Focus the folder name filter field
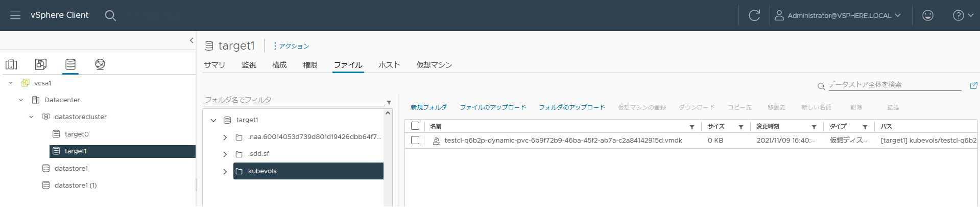 (294, 100)
